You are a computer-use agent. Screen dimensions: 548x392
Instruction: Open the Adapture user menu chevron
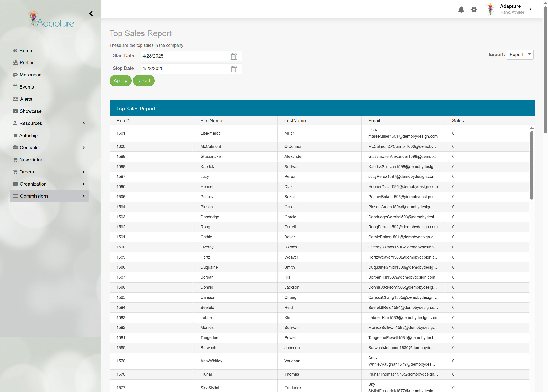530,9
